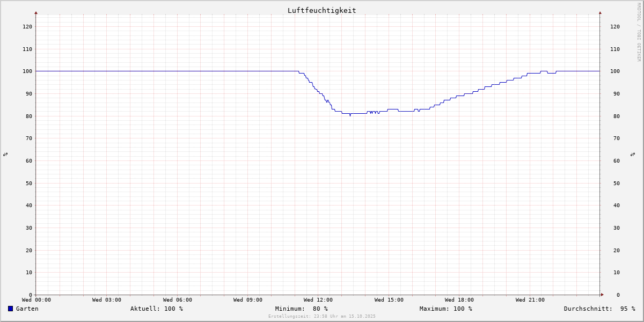Image resolution: width=644 pixels, height=322 pixels.
Task: Click the Wed 21:00 time label
Action: click(x=530, y=300)
